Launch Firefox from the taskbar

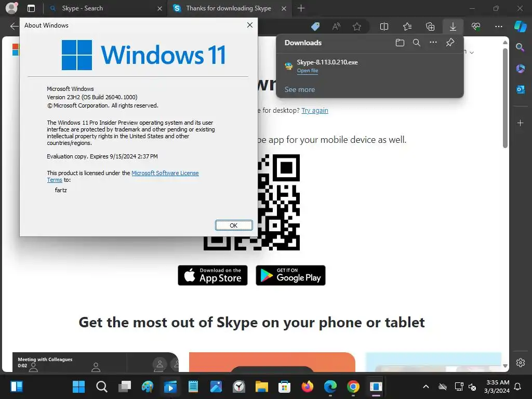[x=308, y=387]
